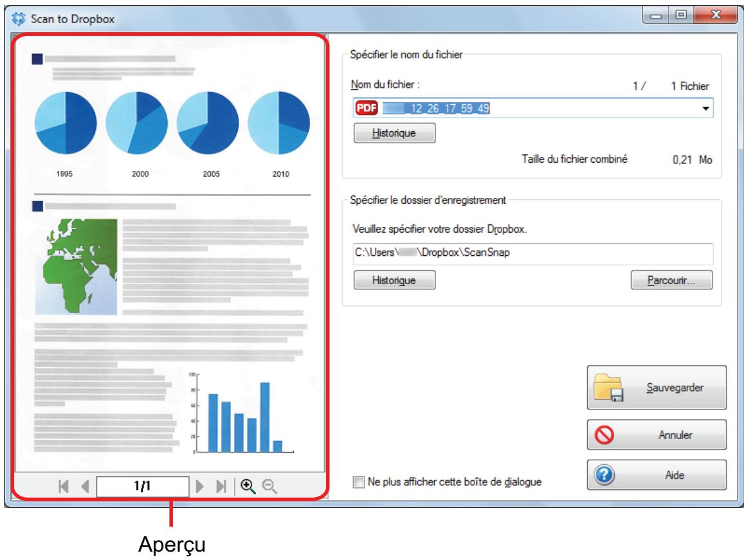Viewport: 744px width, 560px height.
Task: Click Sauvegarder to save the scan
Action: click(657, 387)
